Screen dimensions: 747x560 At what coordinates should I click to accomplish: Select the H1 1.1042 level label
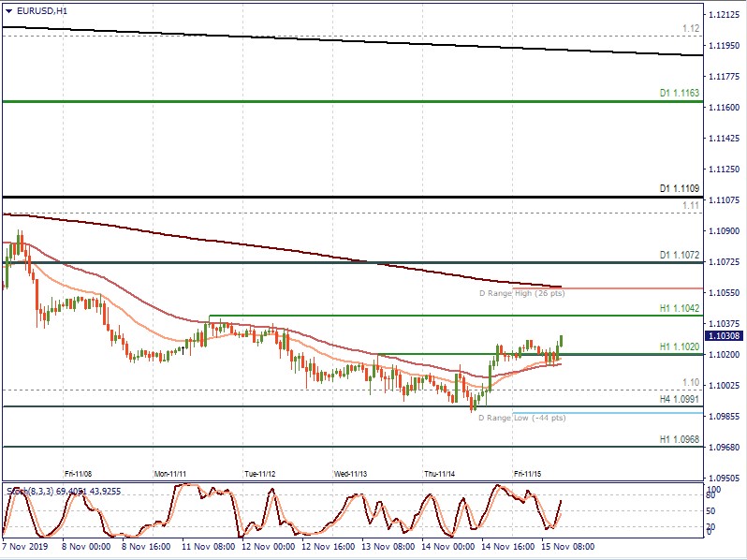[x=680, y=308]
